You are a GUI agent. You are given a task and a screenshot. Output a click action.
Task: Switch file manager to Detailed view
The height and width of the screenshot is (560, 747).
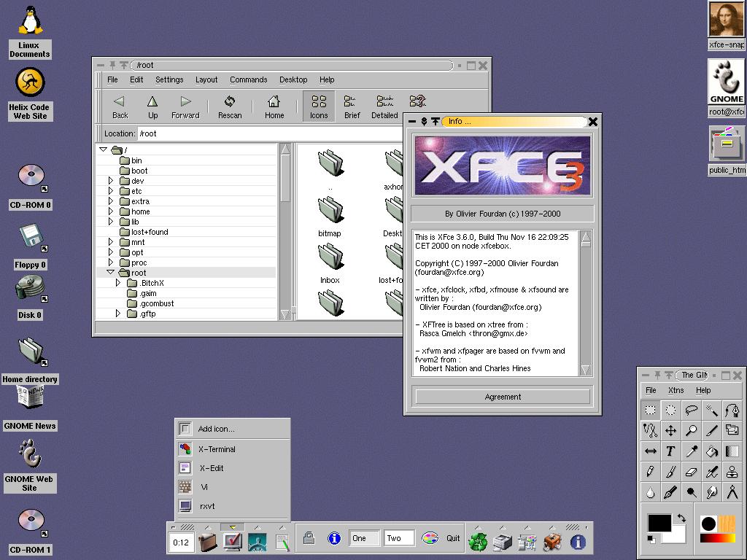coord(384,106)
